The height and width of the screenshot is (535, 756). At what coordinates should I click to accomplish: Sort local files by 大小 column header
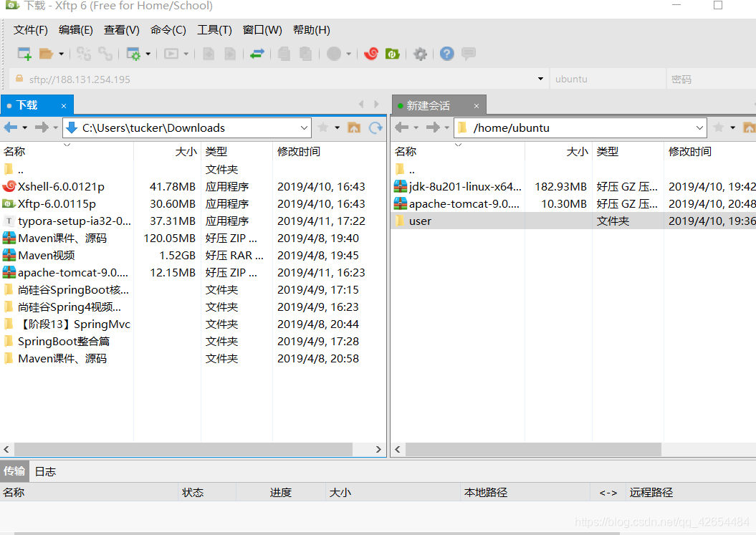coord(167,151)
